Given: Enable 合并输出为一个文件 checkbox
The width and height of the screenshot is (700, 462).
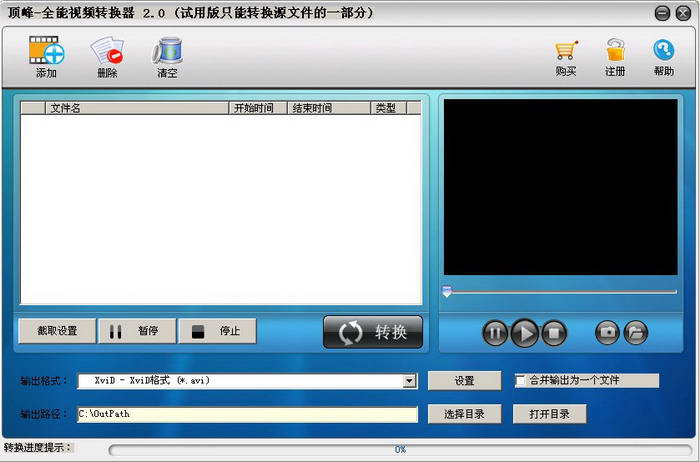Looking at the screenshot, I should [521, 381].
